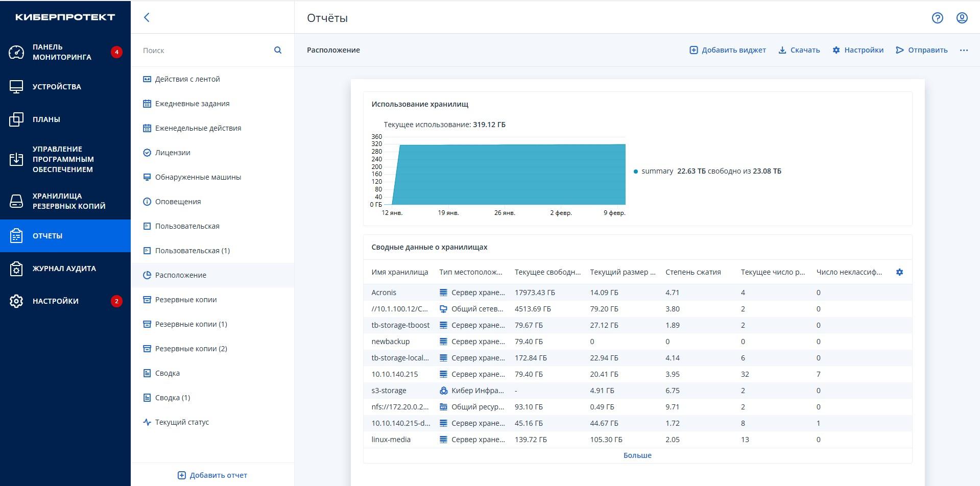Expand the table by clicking Больше

click(x=637, y=455)
